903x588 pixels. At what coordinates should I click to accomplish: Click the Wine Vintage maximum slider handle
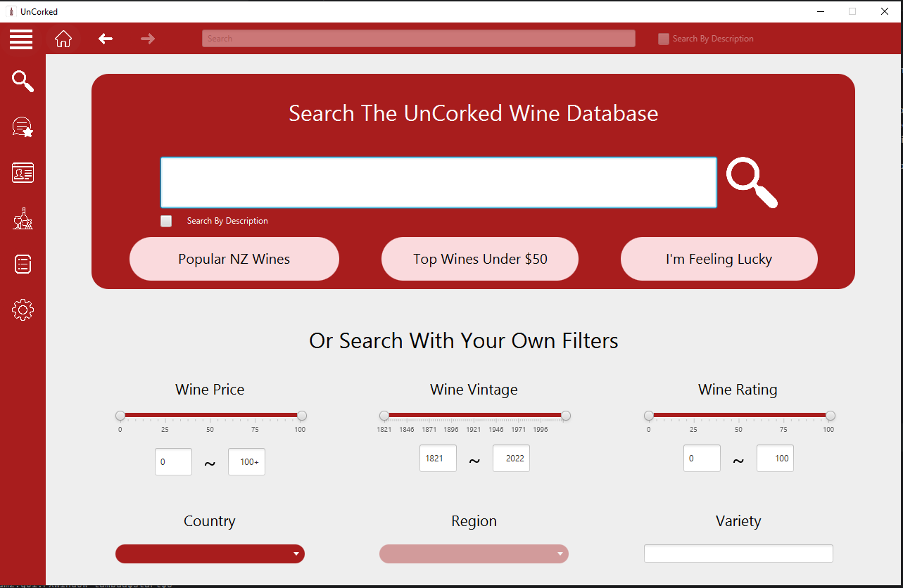pyautogui.click(x=566, y=416)
